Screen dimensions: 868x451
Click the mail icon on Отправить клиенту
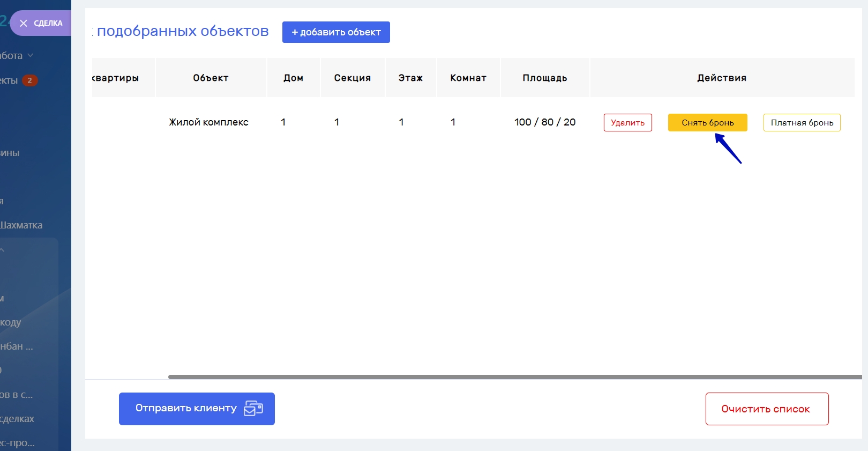point(253,409)
